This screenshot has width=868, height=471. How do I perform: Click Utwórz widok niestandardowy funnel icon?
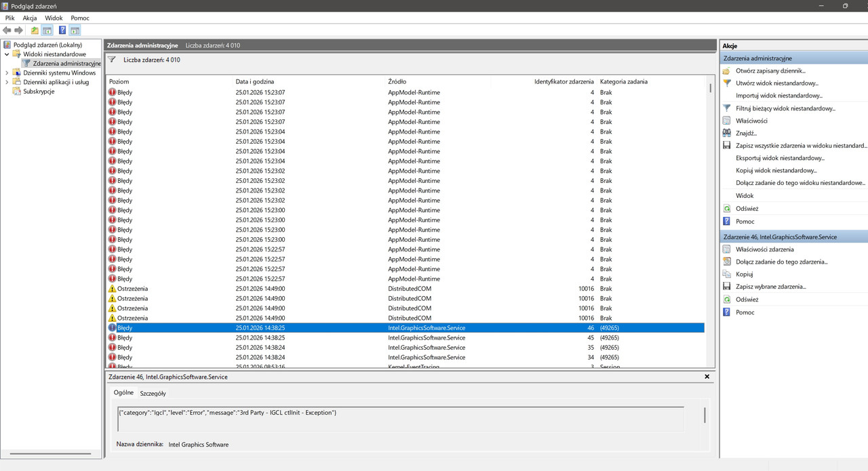pyautogui.click(x=726, y=83)
